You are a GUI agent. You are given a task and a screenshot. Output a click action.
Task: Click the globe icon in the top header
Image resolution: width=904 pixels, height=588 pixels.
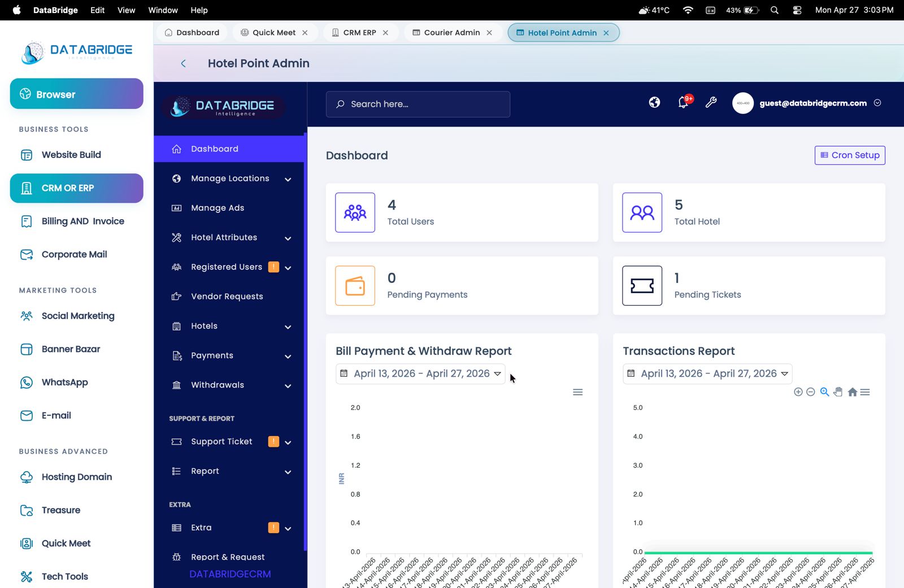click(x=654, y=102)
